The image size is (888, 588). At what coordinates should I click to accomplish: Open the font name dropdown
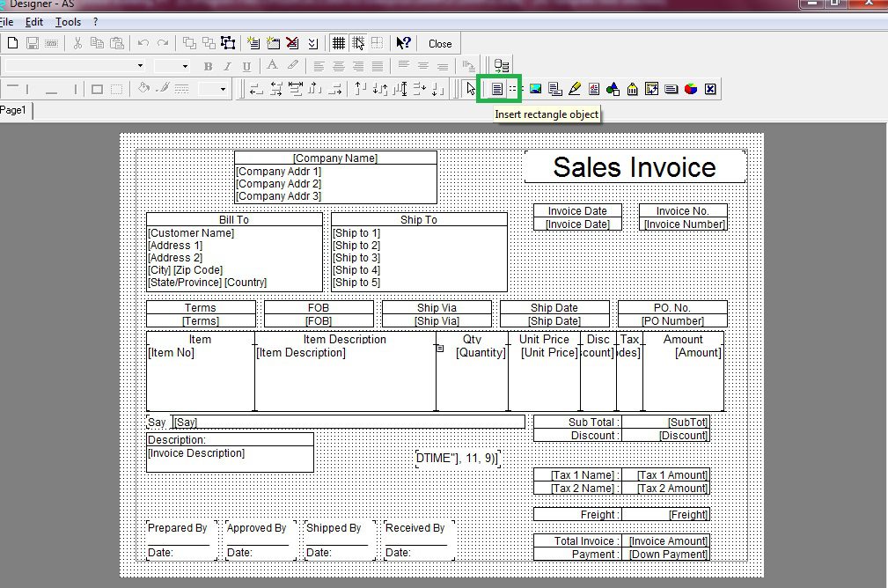coord(140,66)
